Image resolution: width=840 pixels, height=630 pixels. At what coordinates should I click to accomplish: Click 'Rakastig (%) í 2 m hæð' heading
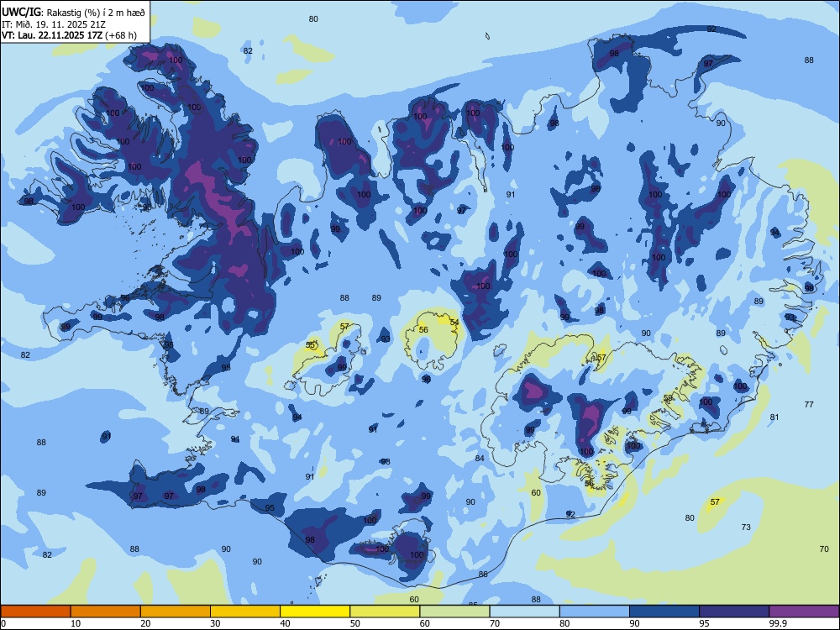click(96, 13)
